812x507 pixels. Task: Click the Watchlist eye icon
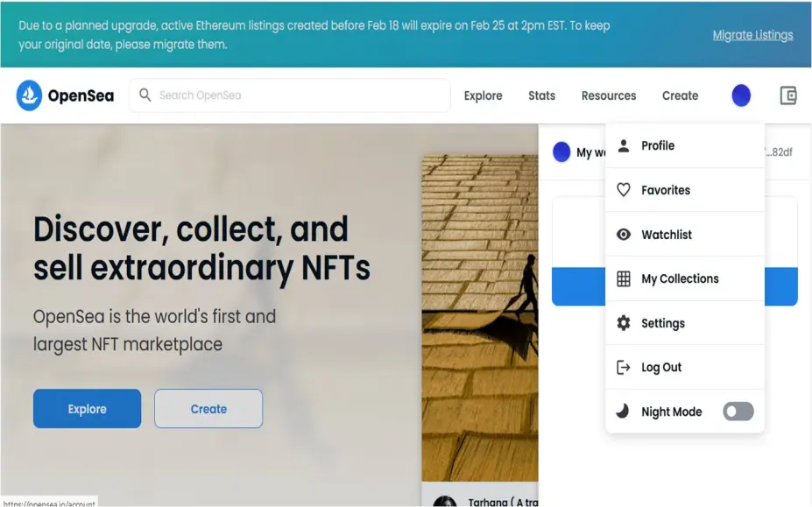(624, 234)
